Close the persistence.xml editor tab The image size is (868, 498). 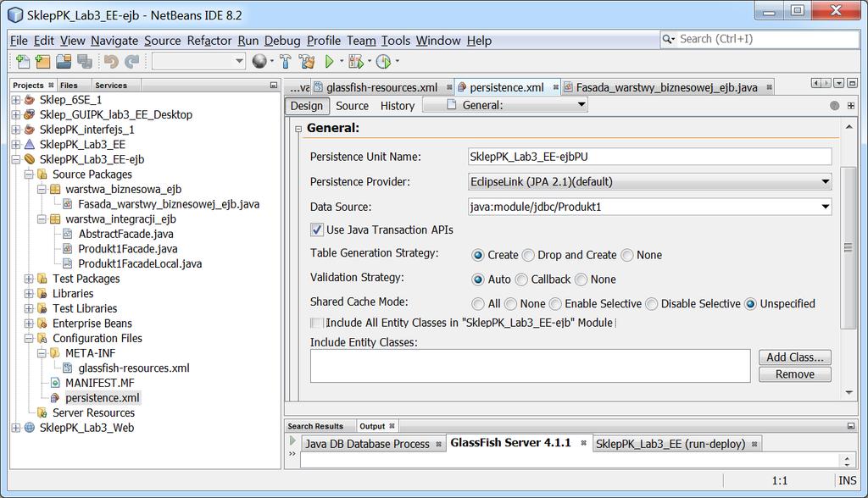(555, 87)
